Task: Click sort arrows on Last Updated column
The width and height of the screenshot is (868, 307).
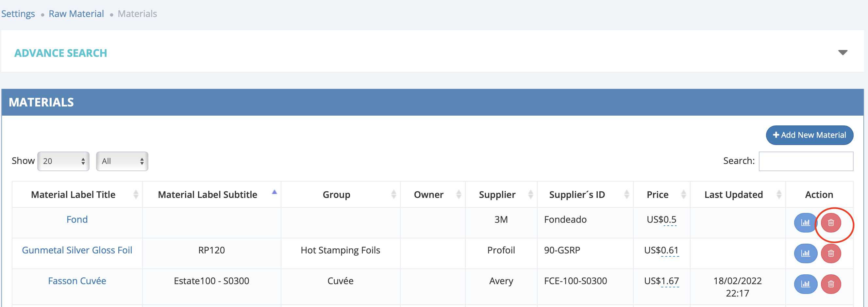Action: [x=779, y=194]
